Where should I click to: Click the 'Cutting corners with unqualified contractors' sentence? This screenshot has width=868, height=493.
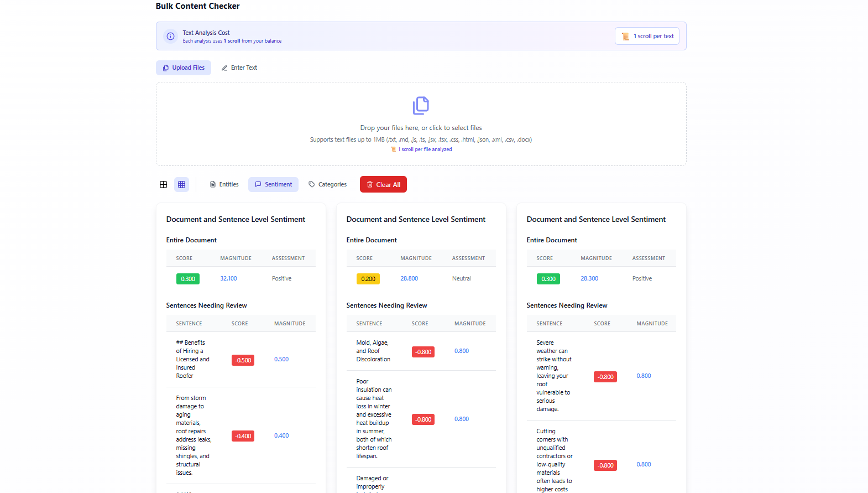[555, 460]
